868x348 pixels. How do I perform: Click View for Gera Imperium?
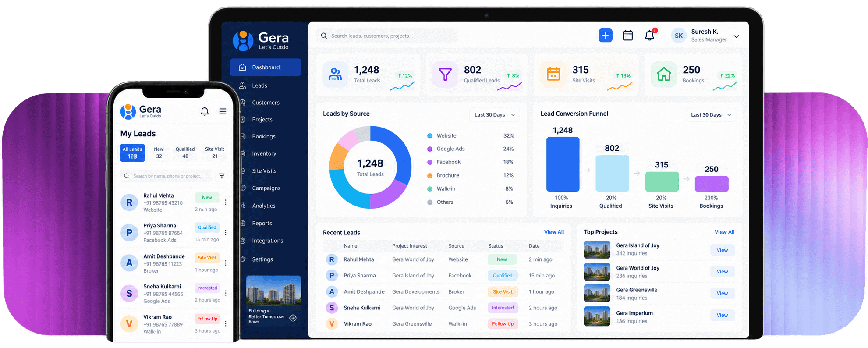pos(722,316)
